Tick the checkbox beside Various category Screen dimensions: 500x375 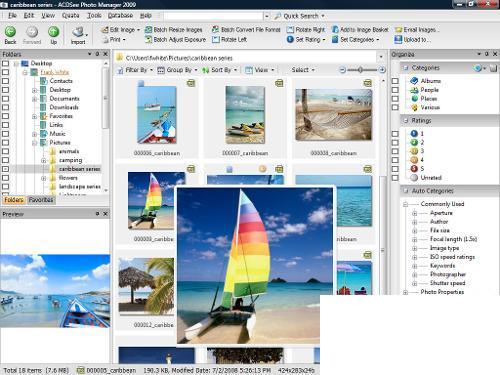(395, 107)
